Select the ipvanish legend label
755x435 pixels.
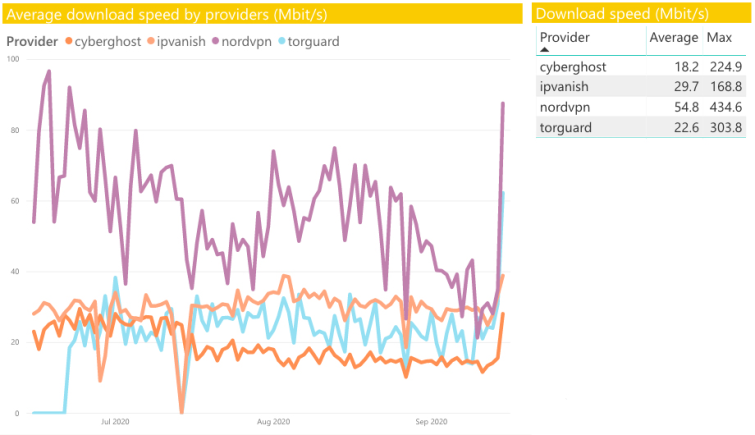(181, 42)
